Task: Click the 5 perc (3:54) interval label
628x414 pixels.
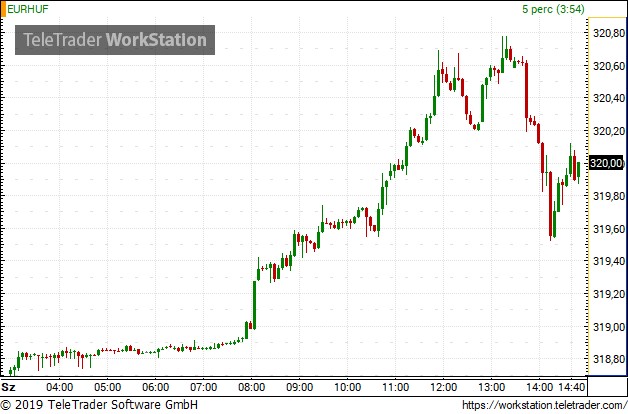Action: [553, 9]
